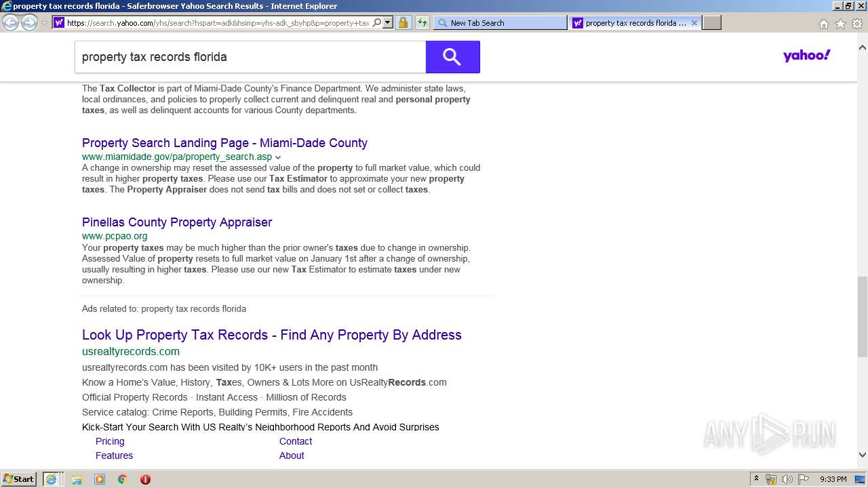Click the security lock icon in address bar
This screenshot has height=488, width=868.
403,22
